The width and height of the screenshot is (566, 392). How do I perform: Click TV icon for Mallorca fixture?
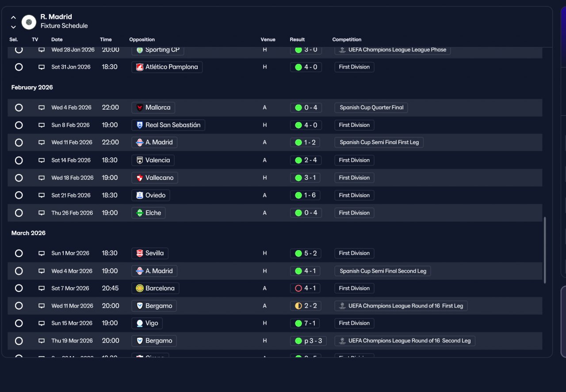pos(42,107)
